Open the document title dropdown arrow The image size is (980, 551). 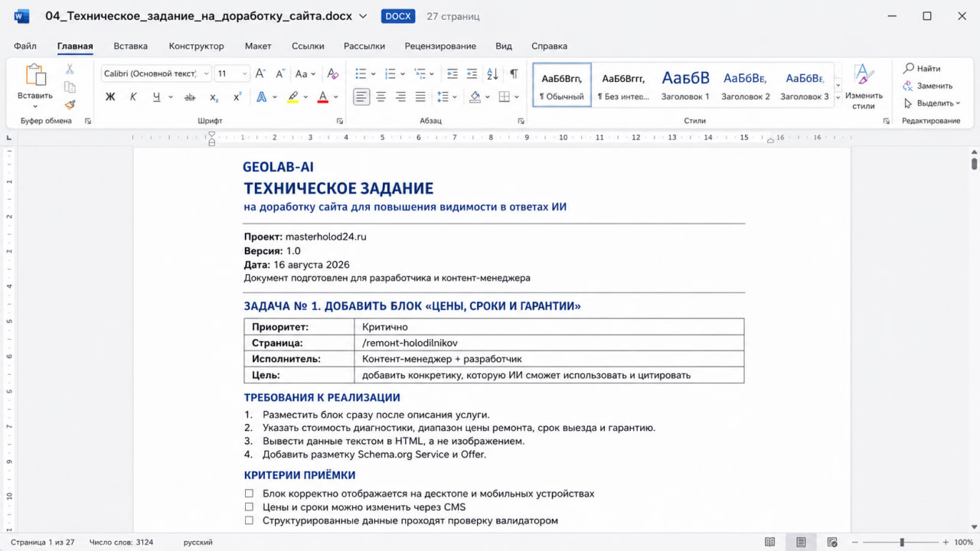click(363, 16)
